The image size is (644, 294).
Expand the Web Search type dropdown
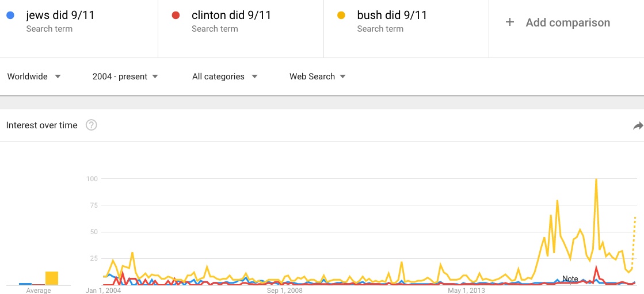click(317, 77)
